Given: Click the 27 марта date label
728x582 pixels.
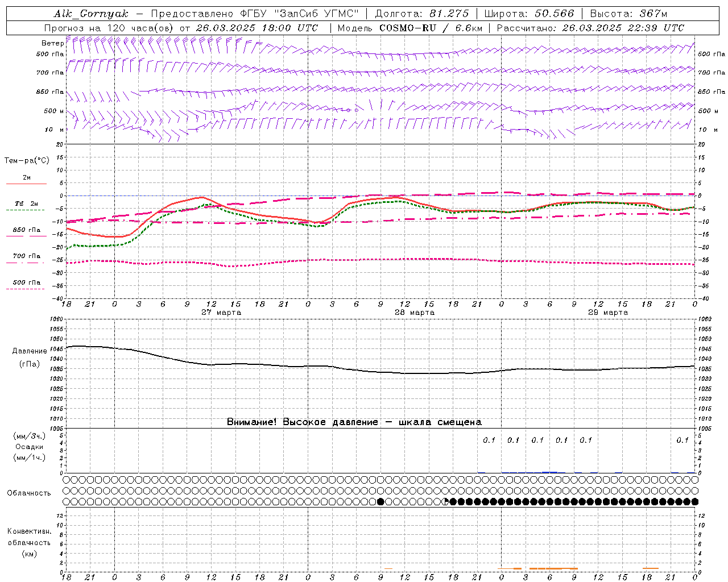Looking at the screenshot, I should [221, 313].
